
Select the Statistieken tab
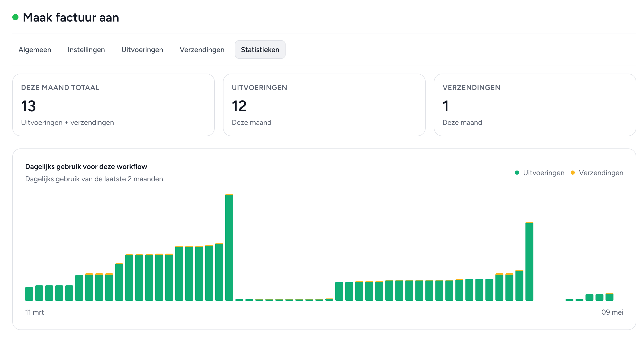[x=260, y=49]
